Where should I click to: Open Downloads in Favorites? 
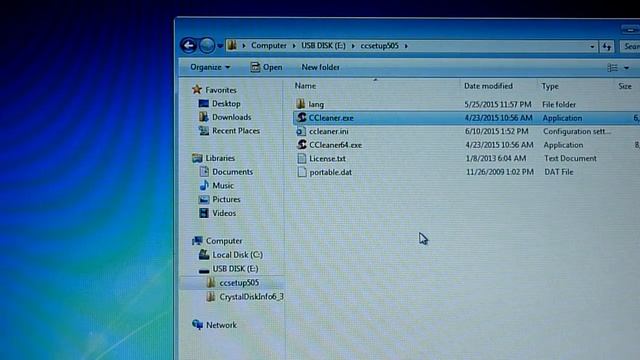point(231,117)
